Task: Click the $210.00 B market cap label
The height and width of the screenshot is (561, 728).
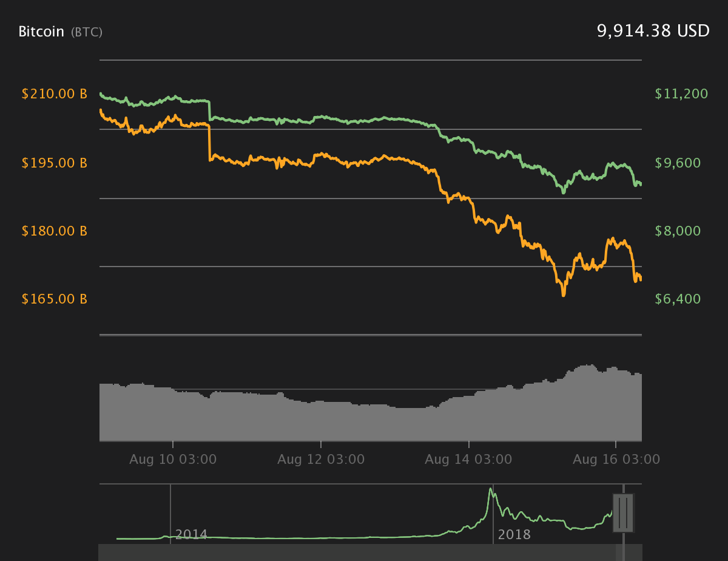Action: tap(55, 94)
